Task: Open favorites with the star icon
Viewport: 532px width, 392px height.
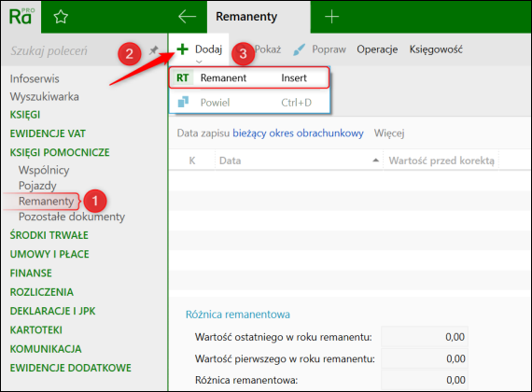Action: 61,17
